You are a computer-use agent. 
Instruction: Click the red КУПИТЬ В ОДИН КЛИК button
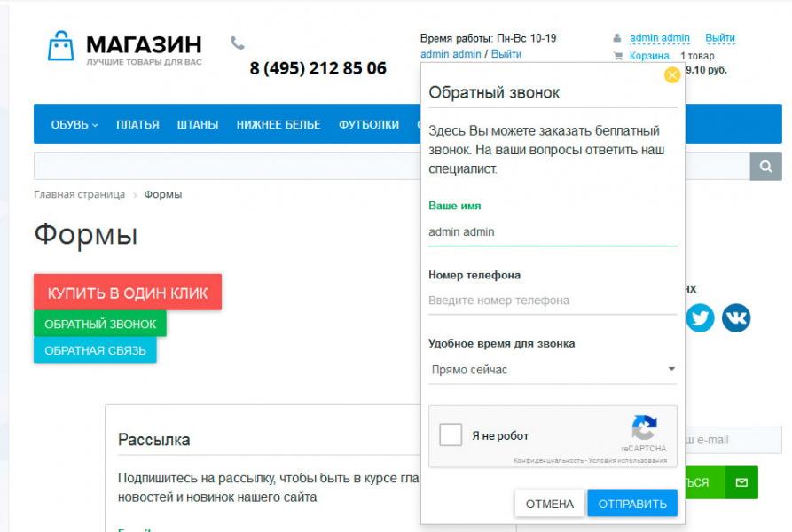point(128,293)
